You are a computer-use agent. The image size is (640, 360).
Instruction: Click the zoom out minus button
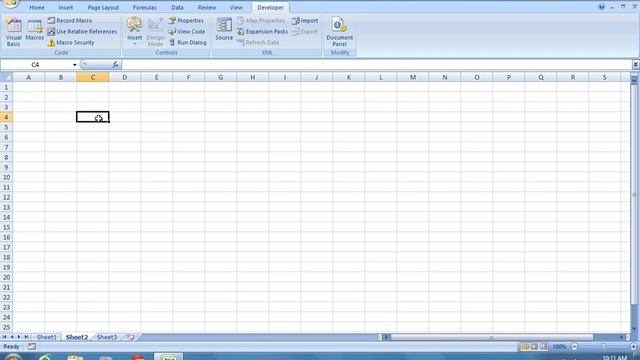(575, 347)
